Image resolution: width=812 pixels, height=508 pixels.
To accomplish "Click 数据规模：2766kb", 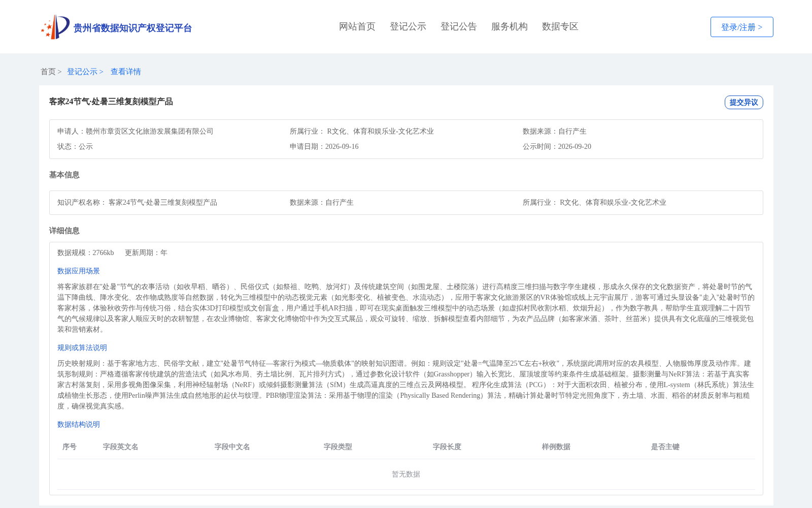I will 86,252.
